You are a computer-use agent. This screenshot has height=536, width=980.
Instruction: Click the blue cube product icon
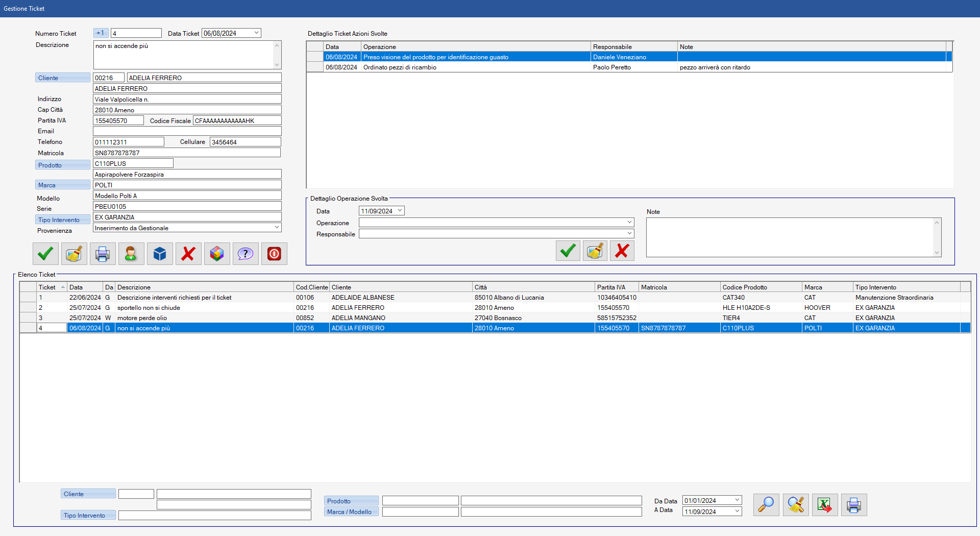click(x=160, y=254)
